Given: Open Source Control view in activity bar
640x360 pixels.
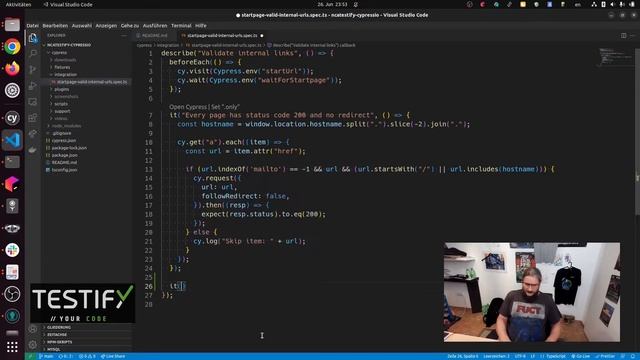Looking at the screenshot, I should 33,69.
